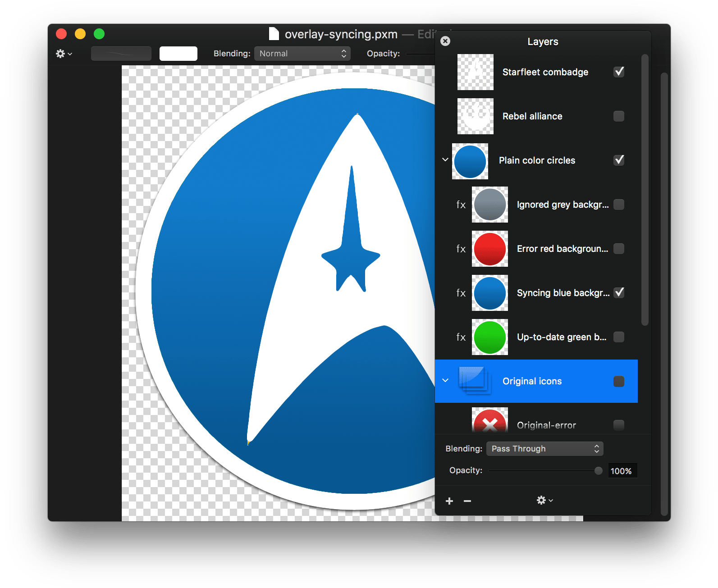Hide the Starfleet combadge layer
Image resolution: width=718 pixels, height=588 pixels.
[619, 72]
